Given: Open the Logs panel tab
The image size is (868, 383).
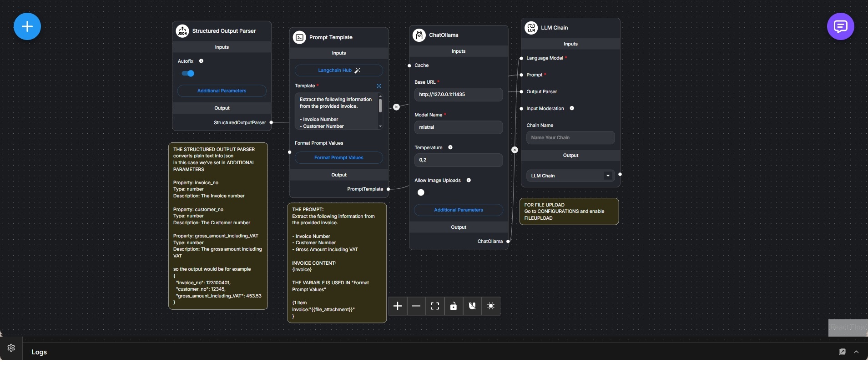Looking at the screenshot, I should 39,352.
